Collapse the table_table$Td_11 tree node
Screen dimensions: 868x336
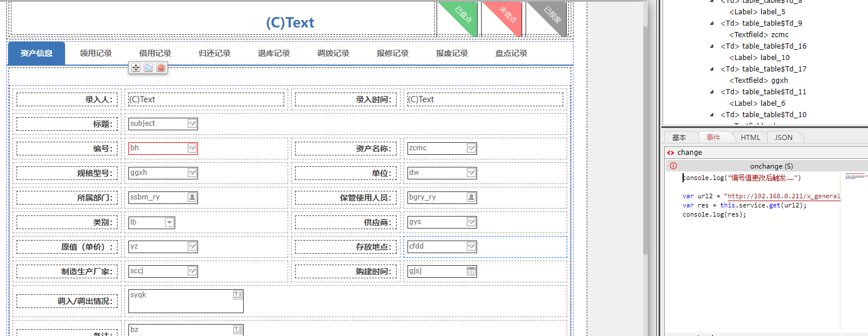[x=712, y=92]
